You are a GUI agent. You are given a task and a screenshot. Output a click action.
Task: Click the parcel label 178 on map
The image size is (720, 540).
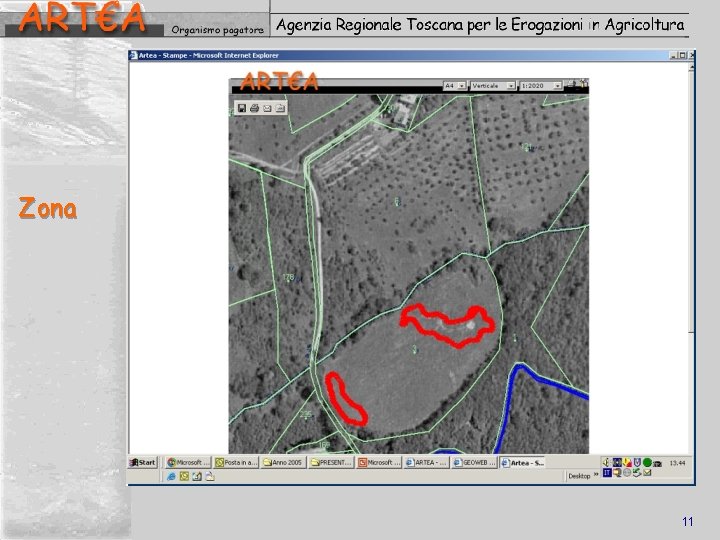(x=288, y=277)
